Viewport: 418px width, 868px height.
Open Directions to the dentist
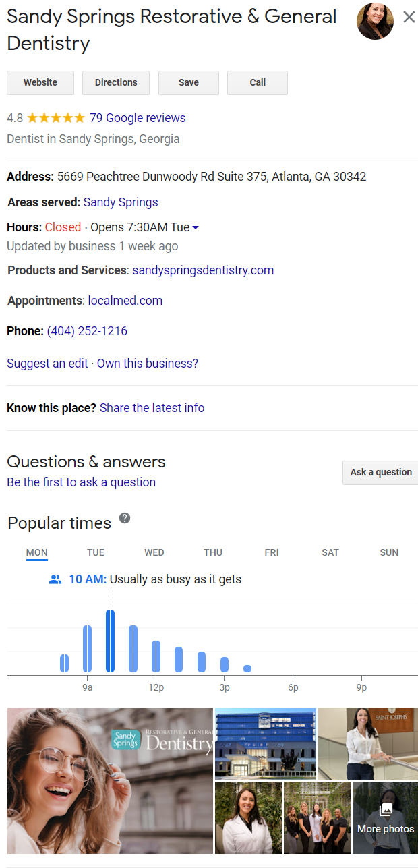tap(116, 82)
